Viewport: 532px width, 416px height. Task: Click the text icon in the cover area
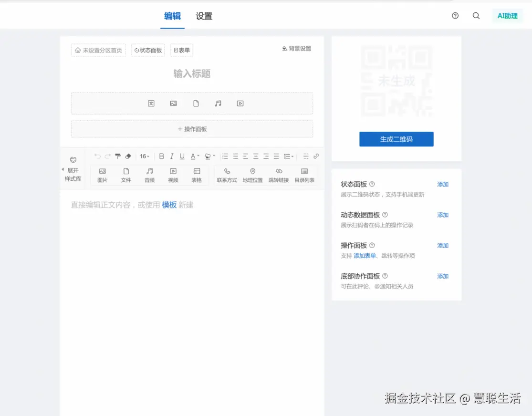click(x=151, y=104)
